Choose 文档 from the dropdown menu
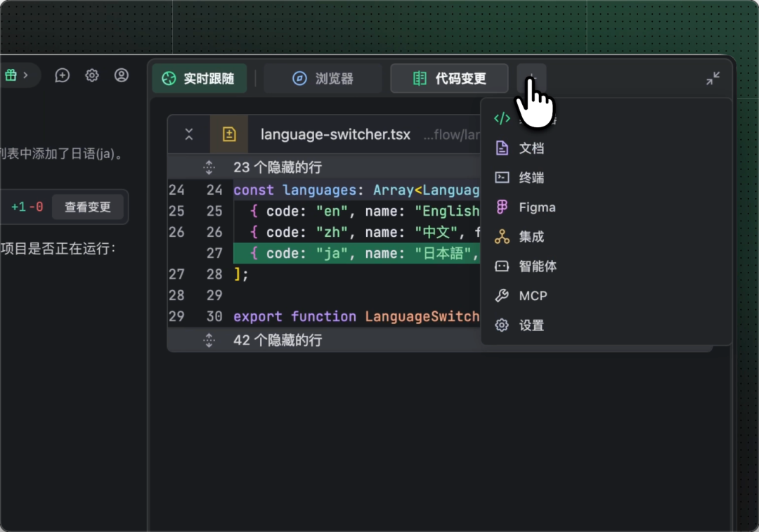 click(x=531, y=148)
